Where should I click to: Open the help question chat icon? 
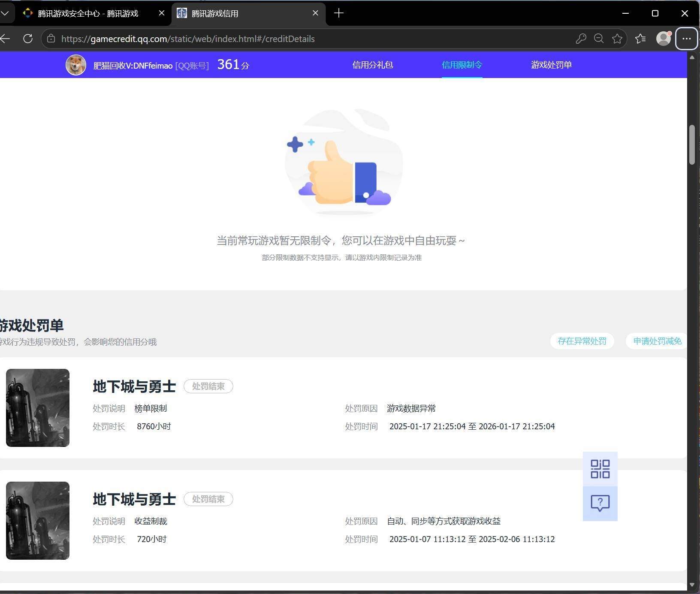[x=600, y=504]
